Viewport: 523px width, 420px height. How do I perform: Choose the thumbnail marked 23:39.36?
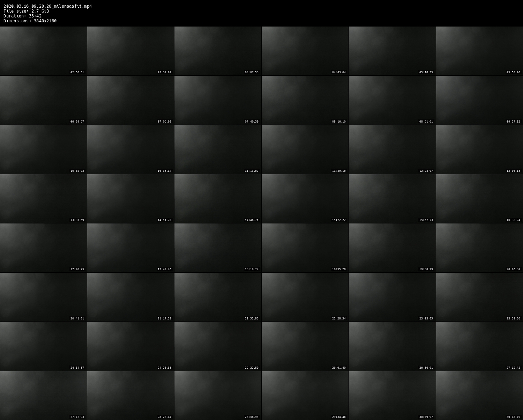click(x=479, y=297)
